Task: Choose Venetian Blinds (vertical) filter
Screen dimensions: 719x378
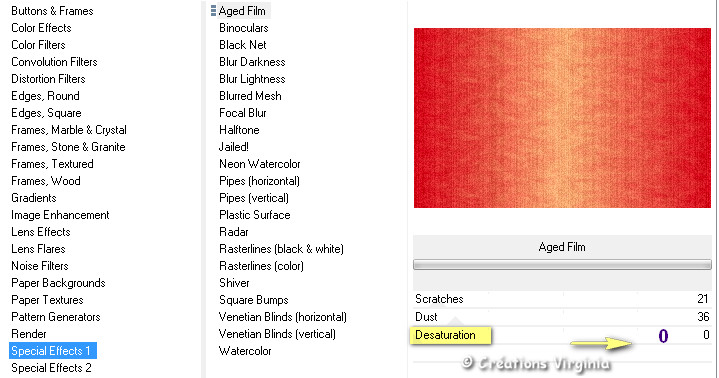Action: click(x=277, y=334)
